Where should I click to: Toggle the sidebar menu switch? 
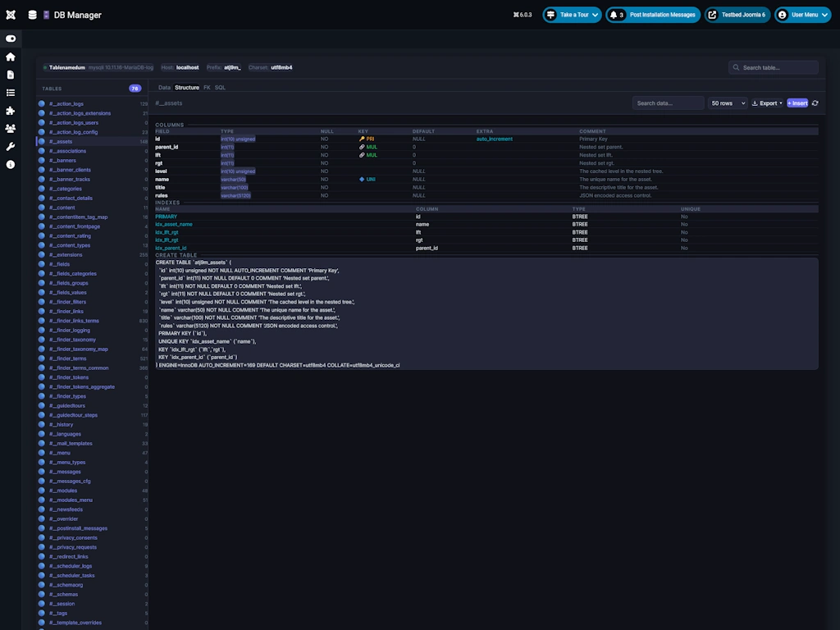coord(11,39)
